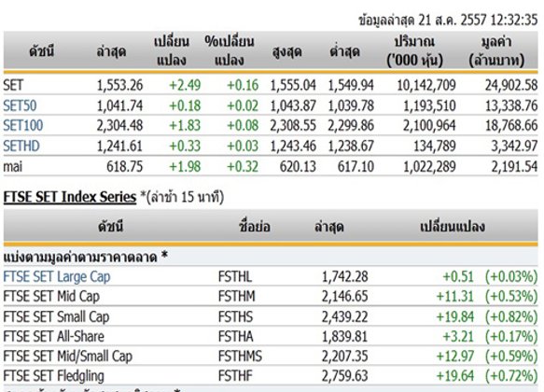Viewport: 544px width, 392px height.
Task: Click SET low value 1,549.94
Action: click(x=351, y=85)
